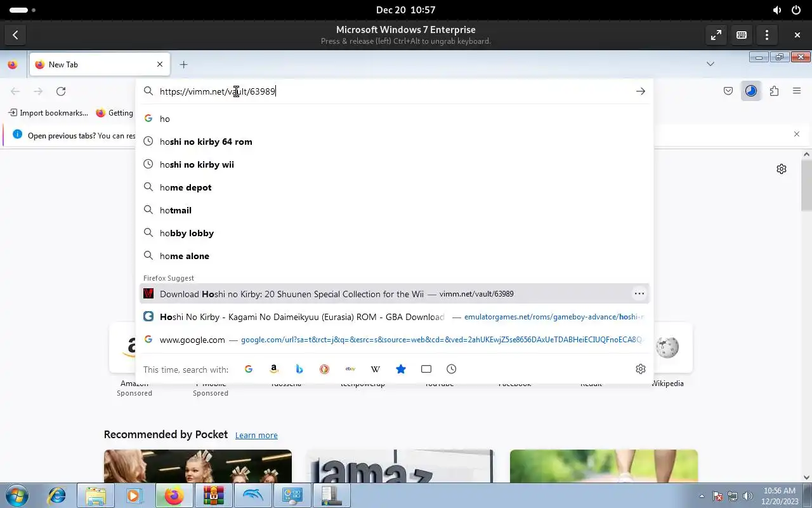Open the Windows tray volume icon

748,496
